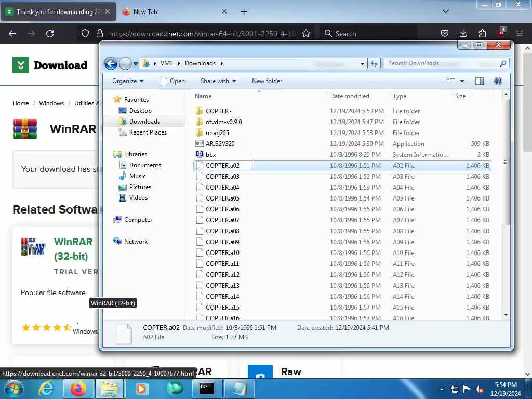Screen dimensions: 532x399
Task: Select Recent Places in sidebar
Action: point(148,132)
